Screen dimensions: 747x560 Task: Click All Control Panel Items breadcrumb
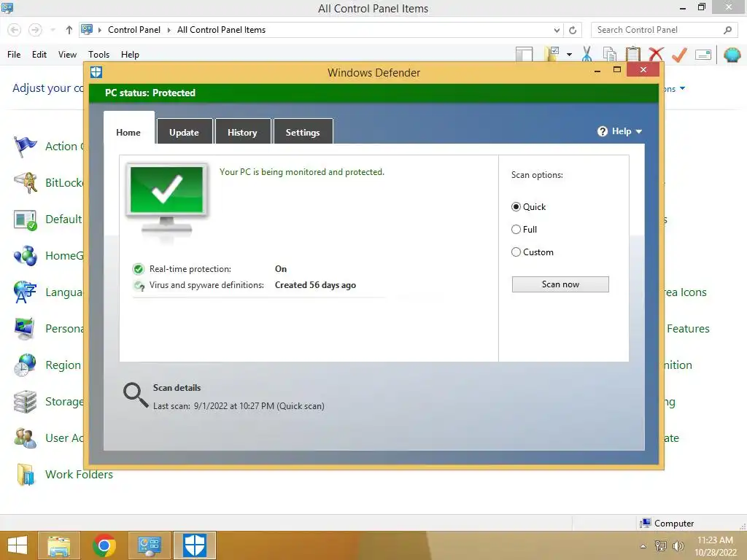click(222, 30)
